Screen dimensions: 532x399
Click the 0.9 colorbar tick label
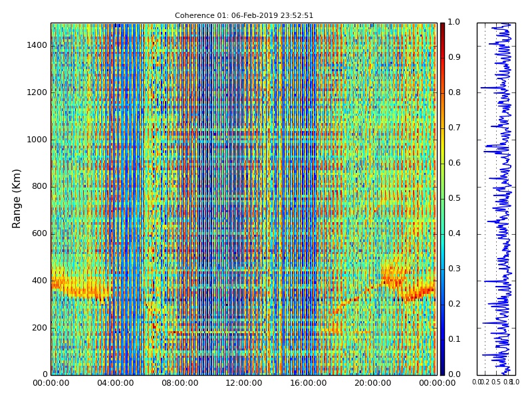(454, 57)
